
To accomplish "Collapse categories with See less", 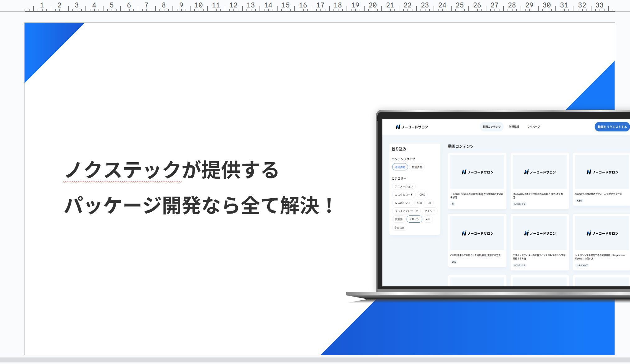I will click(400, 228).
